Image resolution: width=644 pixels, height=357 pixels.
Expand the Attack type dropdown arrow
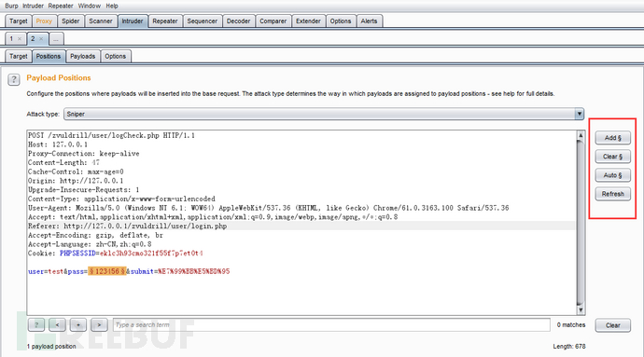(x=579, y=114)
